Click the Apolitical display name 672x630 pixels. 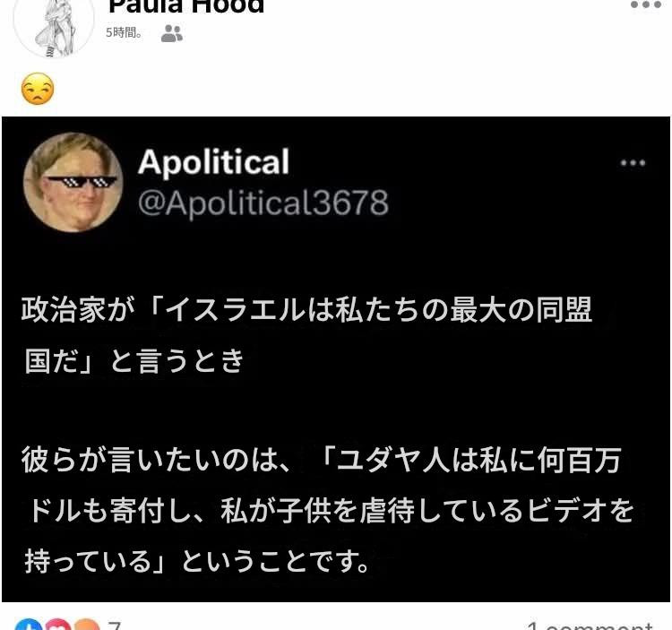[213, 161]
